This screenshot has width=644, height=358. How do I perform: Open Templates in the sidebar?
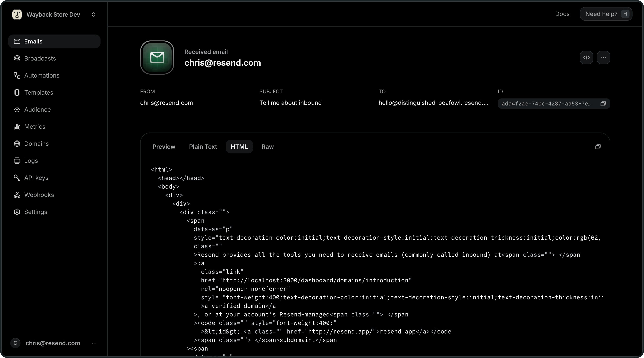coord(54,92)
